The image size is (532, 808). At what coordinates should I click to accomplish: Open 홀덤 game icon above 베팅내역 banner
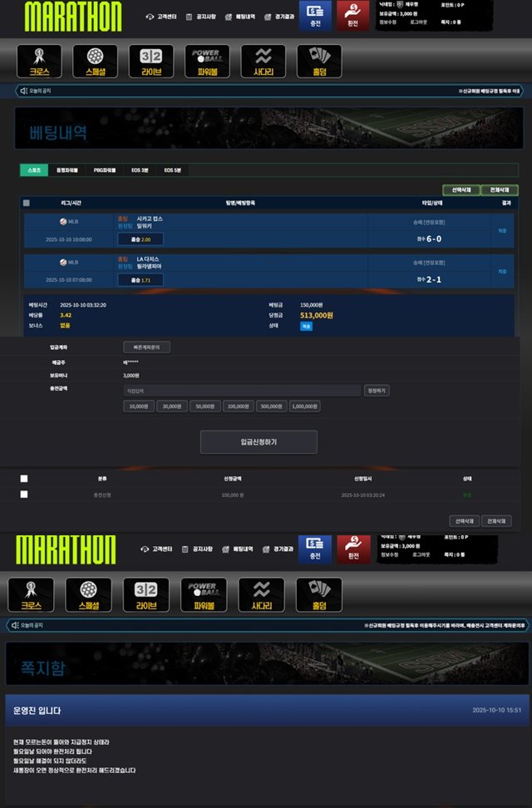coord(319,62)
